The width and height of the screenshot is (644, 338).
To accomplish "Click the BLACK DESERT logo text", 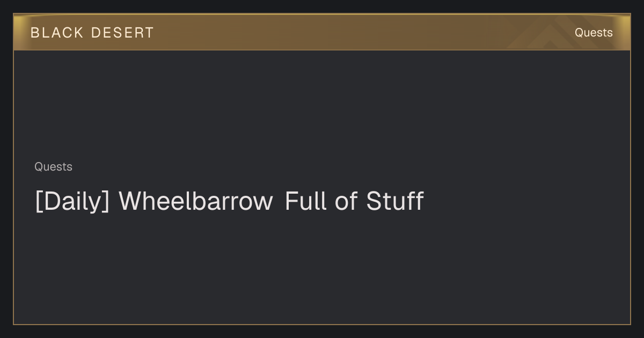I will [x=92, y=33].
